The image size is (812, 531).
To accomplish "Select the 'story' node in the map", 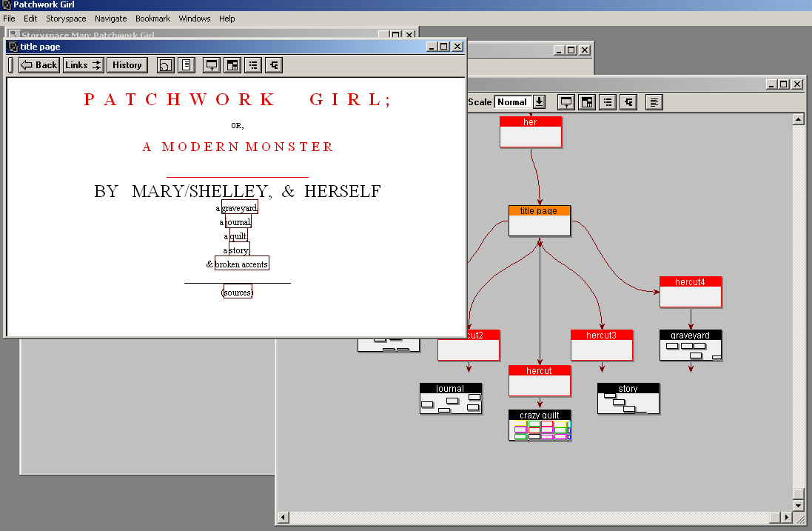I will pyautogui.click(x=628, y=398).
